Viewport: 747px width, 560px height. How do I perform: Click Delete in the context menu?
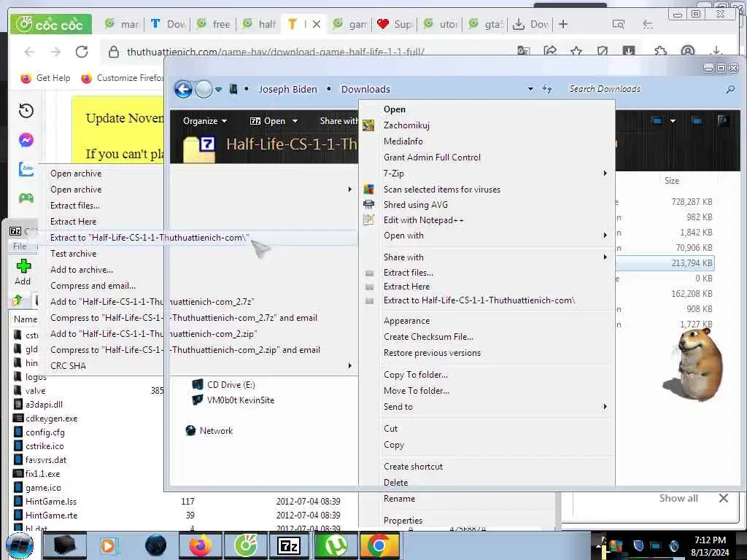point(396,483)
